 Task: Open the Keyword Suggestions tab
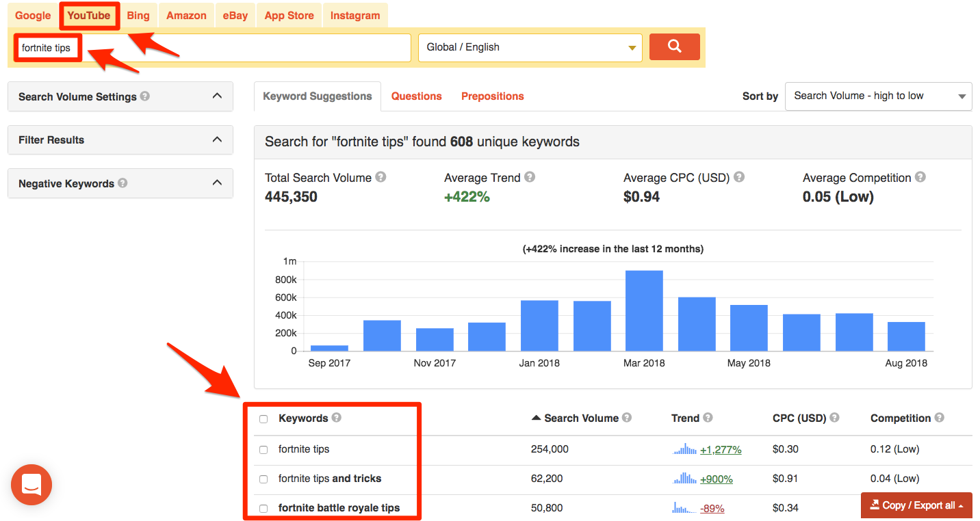tap(318, 96)
